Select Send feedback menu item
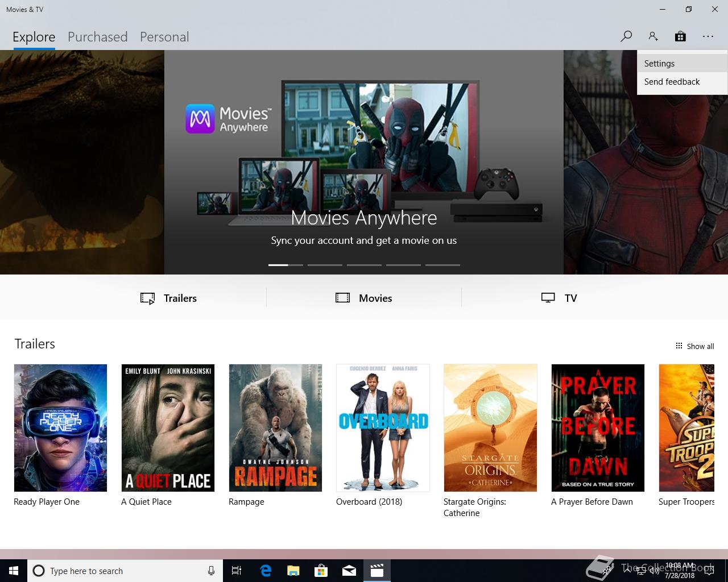 (682, 82)
